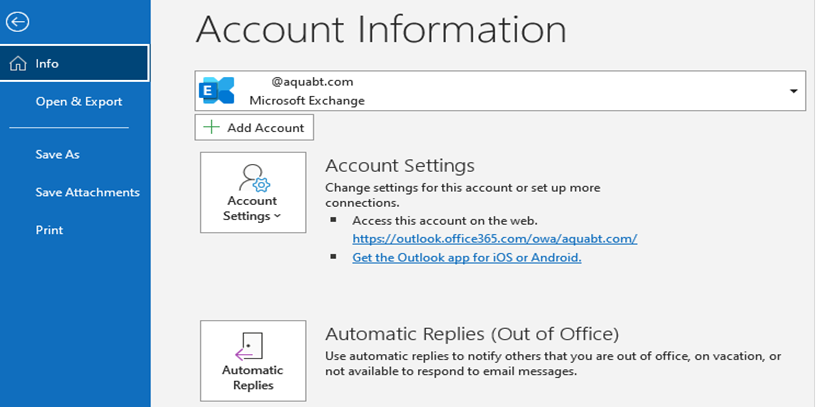Viewport: 816px width, 408px height.
Task: Follow the Get the Outlook app link
Action: (466, 257)
